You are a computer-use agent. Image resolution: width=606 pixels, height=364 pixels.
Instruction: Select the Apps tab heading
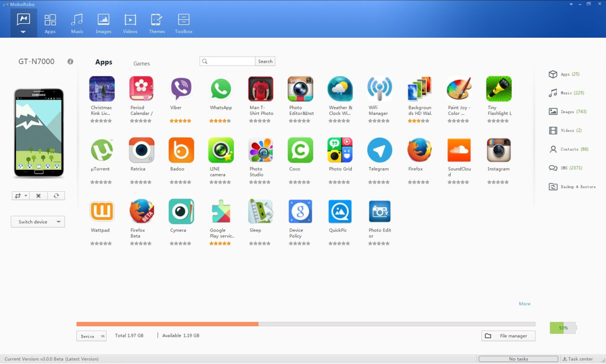click(104, 62)
